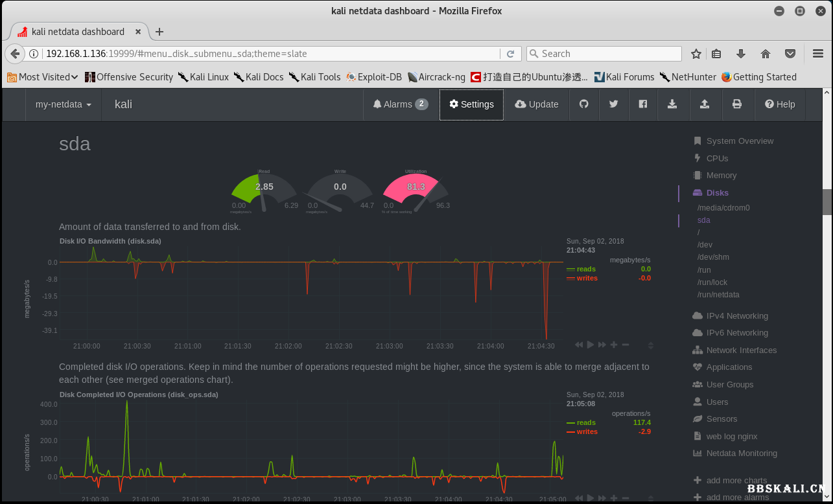The width and height of the screenshot is (833, 504).
Task: Open the Firefox hamburger menu
Action: tap(818, 54)
